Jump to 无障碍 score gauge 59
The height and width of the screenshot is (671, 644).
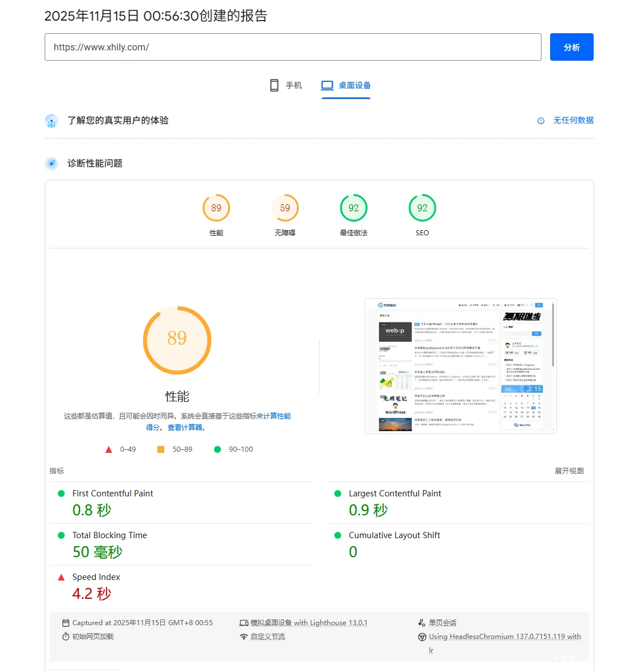point(285,208)
